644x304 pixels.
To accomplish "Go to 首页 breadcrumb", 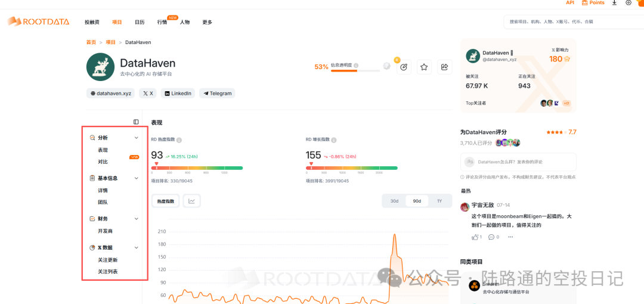I will pyautogui.click(x=91, y=42).
